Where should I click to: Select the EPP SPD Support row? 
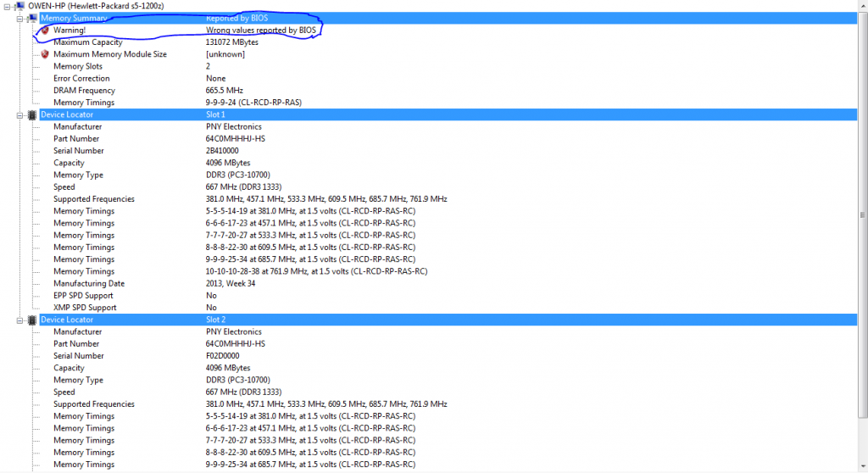coord(85,295)
